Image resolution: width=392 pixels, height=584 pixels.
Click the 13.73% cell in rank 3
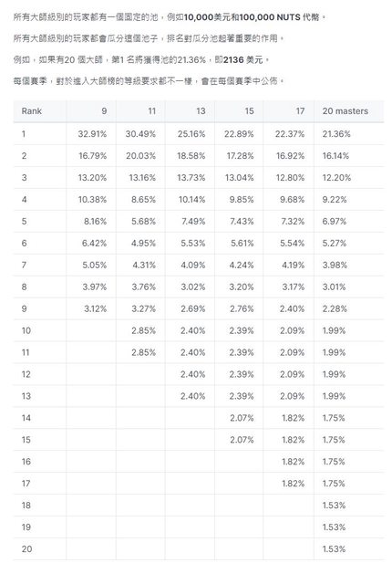(191, 178)
